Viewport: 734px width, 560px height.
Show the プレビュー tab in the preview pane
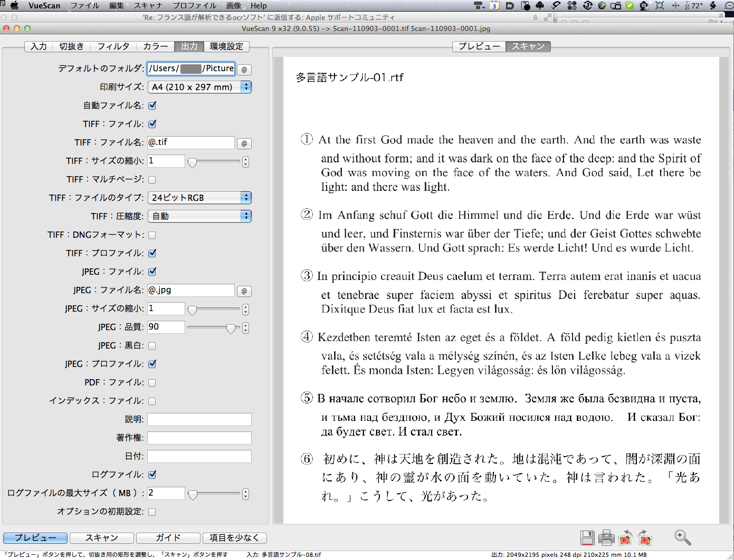point(479,46)
